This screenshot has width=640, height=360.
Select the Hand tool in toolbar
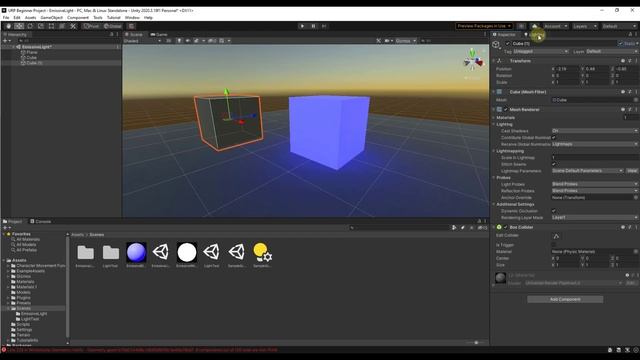[x=8, y=26]
